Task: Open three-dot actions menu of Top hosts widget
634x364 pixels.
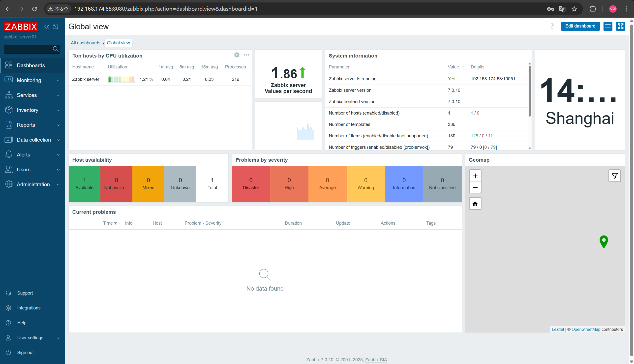Action: click(x=246, y=55)
